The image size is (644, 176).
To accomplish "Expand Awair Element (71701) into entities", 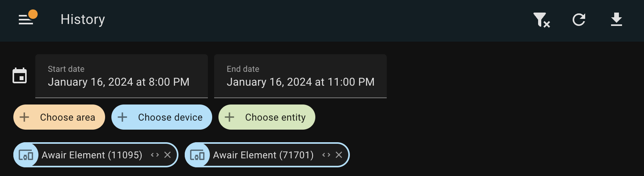I will [x=326, y=155].
